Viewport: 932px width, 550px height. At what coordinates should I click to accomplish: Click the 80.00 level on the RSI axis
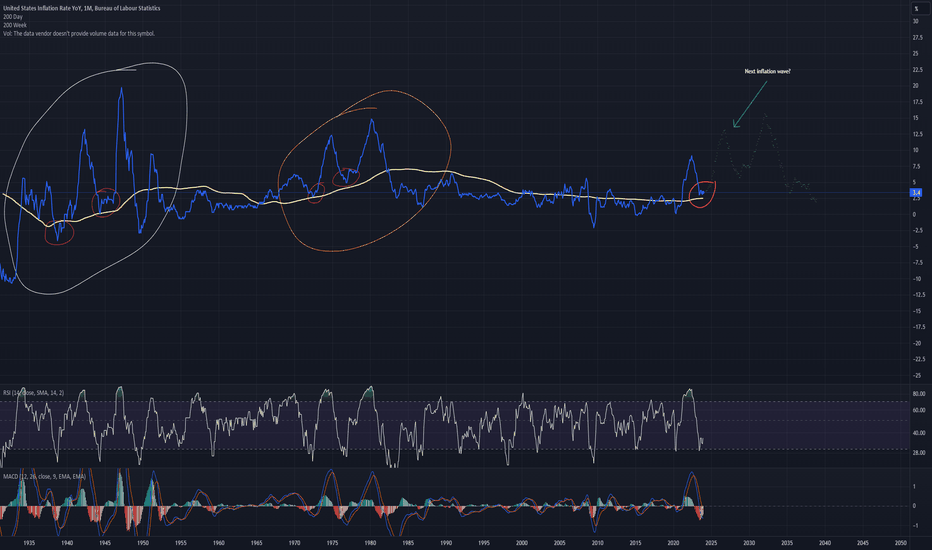tap(918, 394)
